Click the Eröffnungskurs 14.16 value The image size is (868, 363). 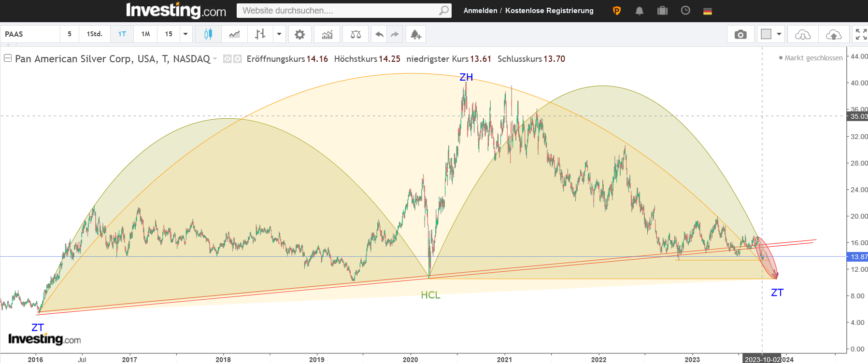(317, 59)
